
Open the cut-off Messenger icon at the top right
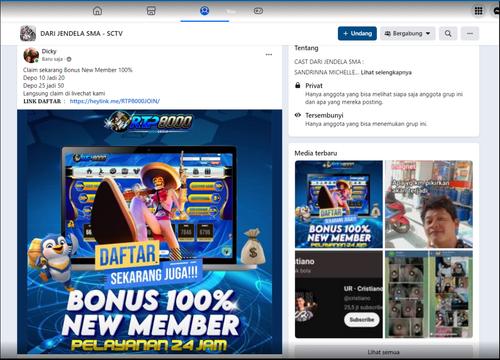point(496,11)
